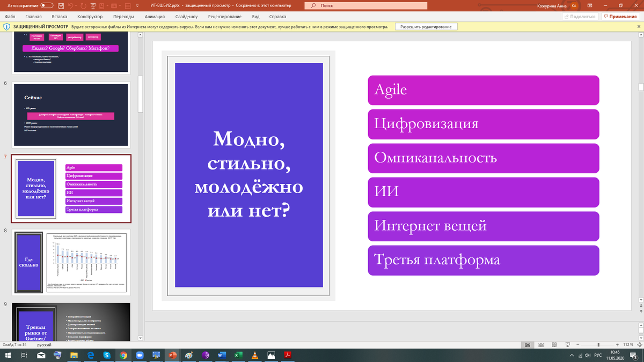The image size is (644, 362).
Task: Show hidden system tray icons chevron
Action: (x=571, y=355)
